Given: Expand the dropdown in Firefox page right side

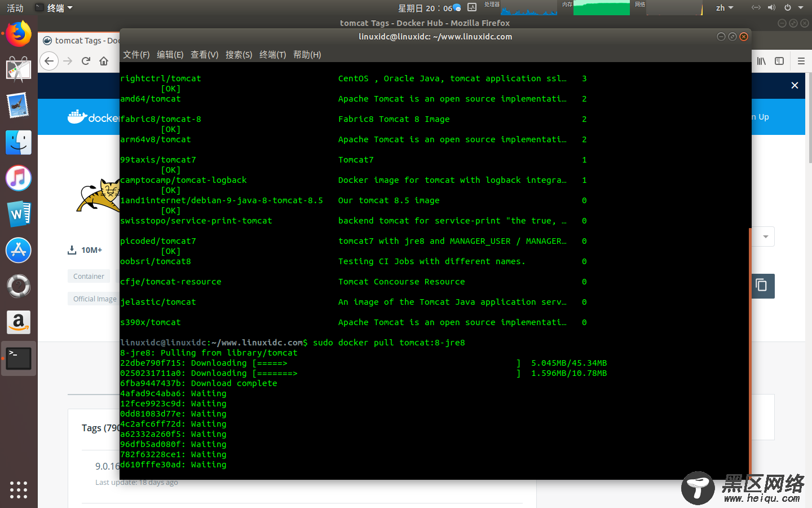Looking at the screenshot, I should coord(765,237).
